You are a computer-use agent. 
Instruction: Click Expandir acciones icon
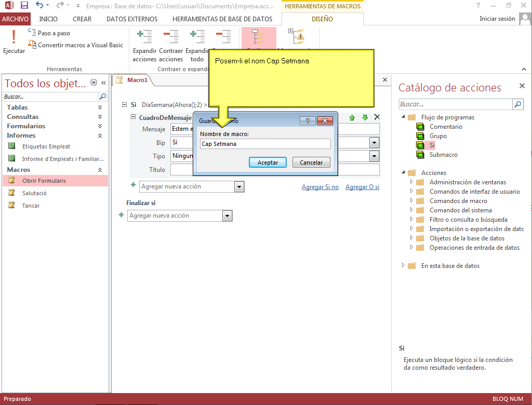point(144,37)
